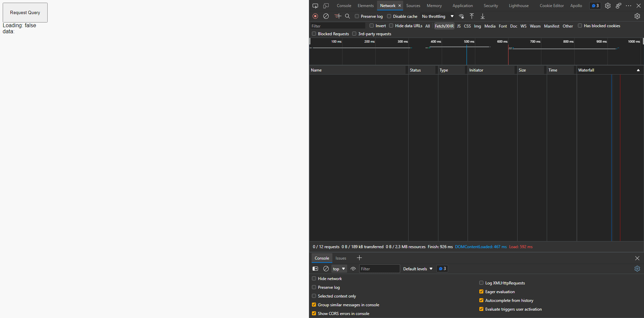This screenshot has height=318, width=644.
Task: Open the top context dropdown
Action: (x=338, y=269)
